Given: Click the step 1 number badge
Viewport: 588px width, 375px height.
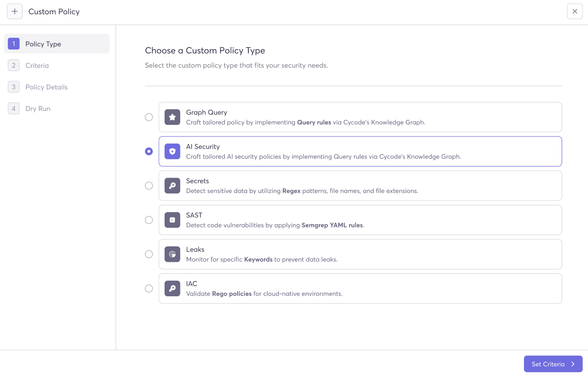Looking at the screenshot, I should point(13,44).
